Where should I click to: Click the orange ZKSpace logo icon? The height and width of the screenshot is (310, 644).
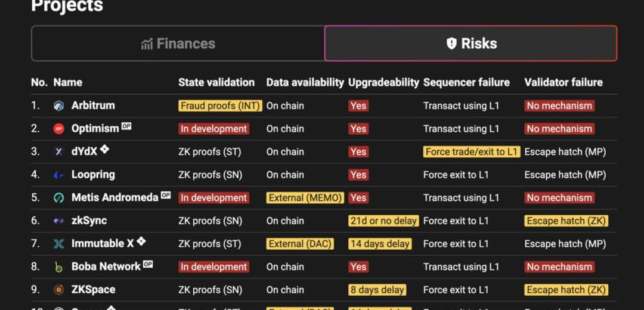[x=58, y=290]
